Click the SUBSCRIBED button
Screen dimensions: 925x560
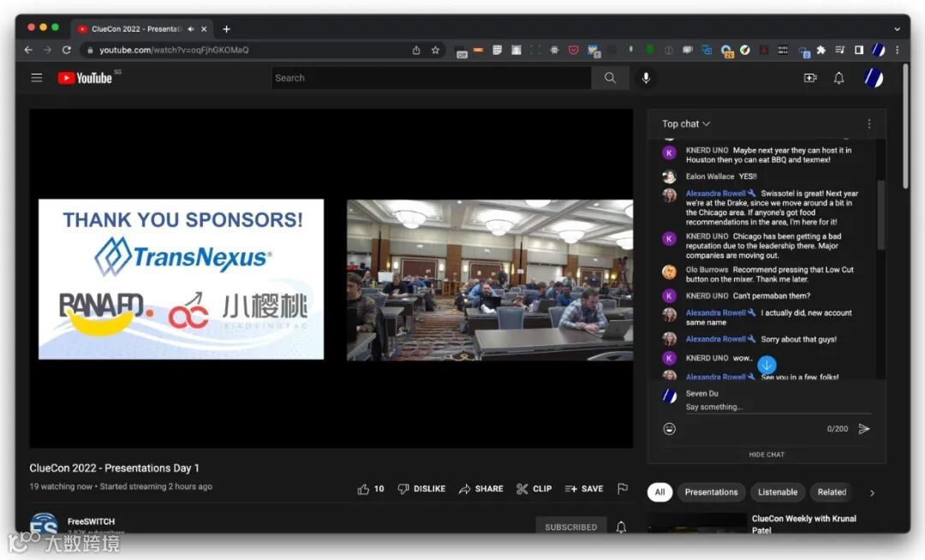(x=570, y=527)
